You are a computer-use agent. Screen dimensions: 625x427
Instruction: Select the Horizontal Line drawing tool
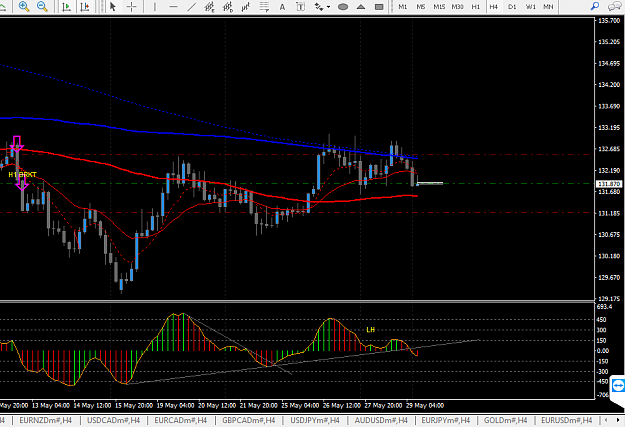173,6
